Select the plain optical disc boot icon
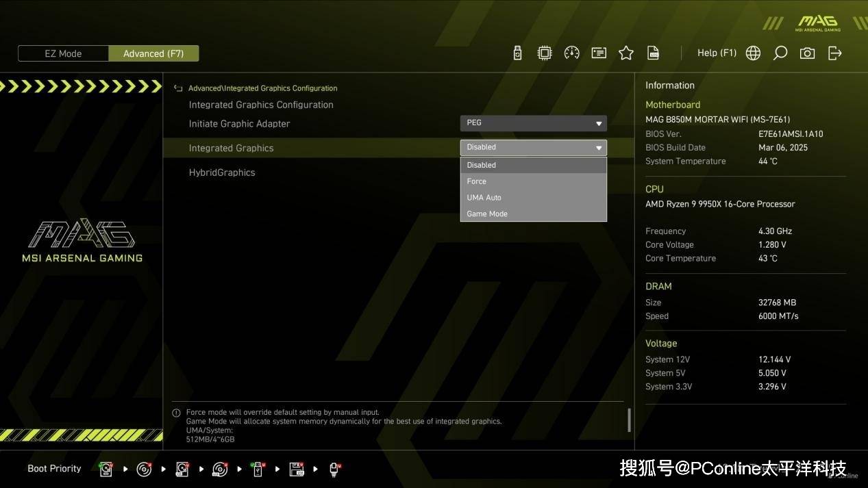Image resolution: width=868 pixels, height=488 pixels. click(x=144, y=469)
